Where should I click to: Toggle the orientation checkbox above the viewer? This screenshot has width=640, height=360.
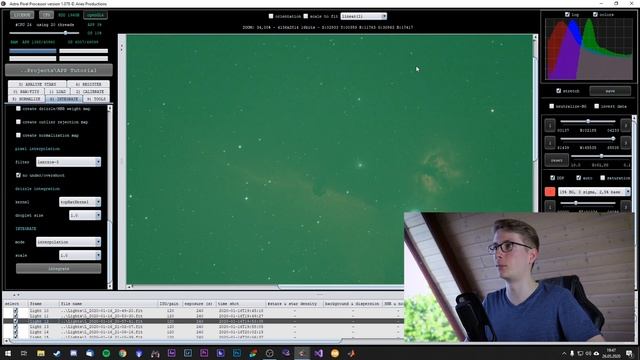point(271,16)
